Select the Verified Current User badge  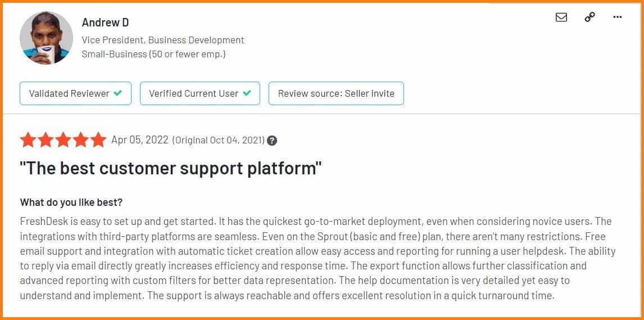[200, 93]
